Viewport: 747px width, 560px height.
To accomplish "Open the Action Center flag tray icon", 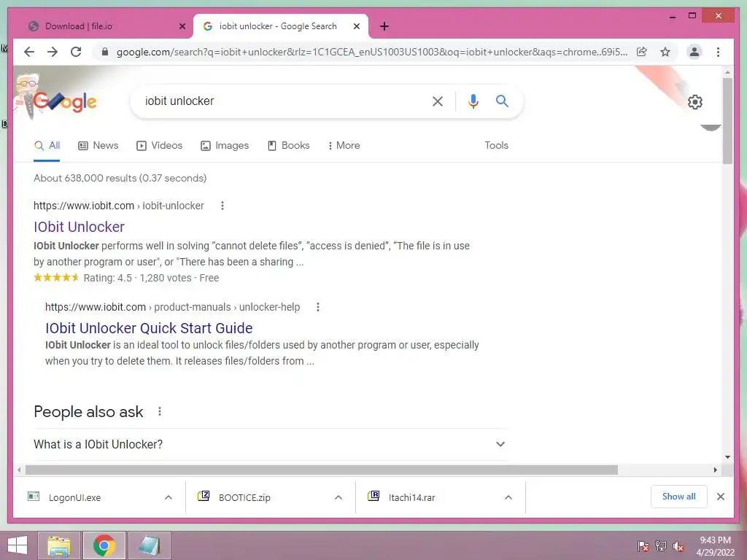I will (643, 545).
